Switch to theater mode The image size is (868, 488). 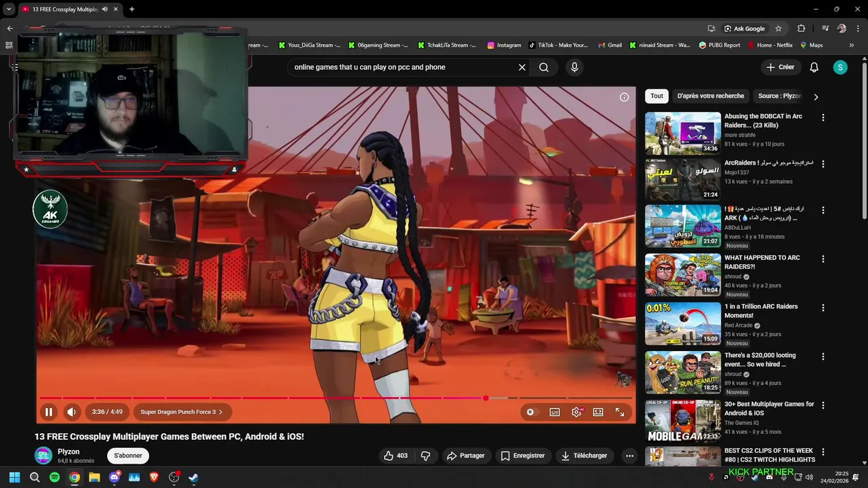(598, 412)
